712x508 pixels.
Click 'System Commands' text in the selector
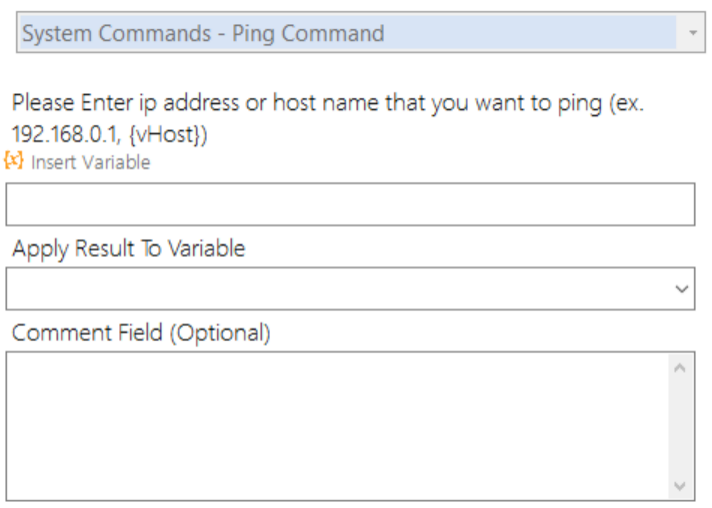pos(117,34)
